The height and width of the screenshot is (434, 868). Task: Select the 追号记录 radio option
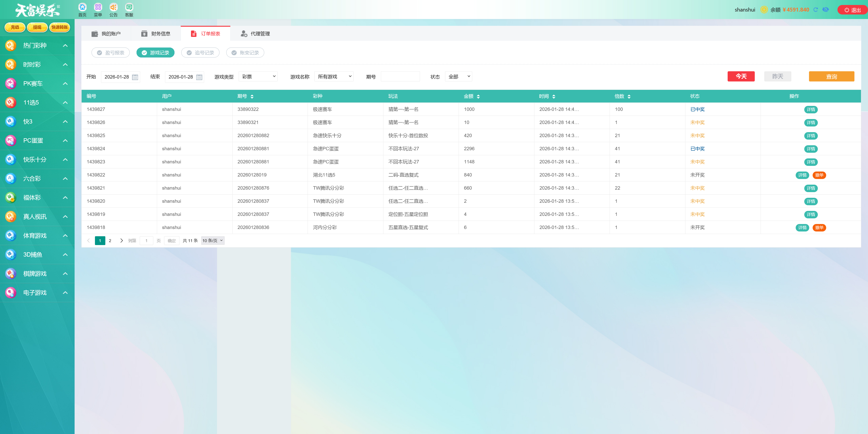[x=200, y=52]
